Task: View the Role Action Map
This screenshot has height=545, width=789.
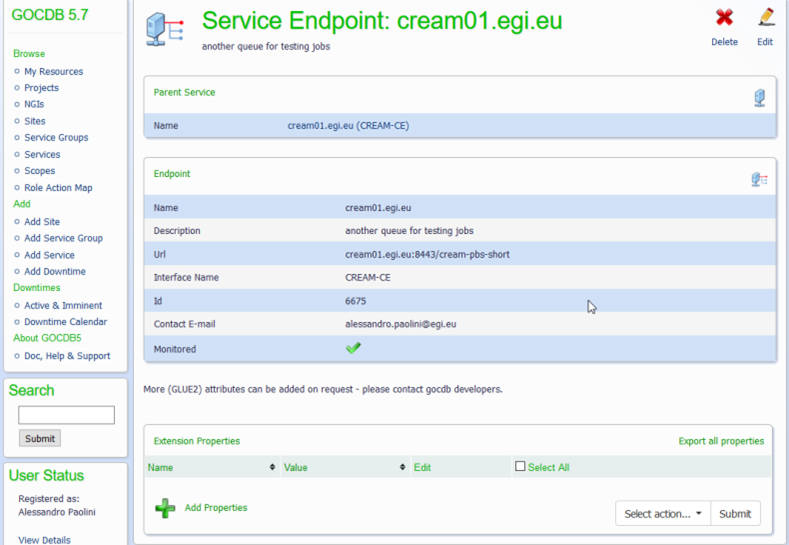Action: tap(58, 188)
